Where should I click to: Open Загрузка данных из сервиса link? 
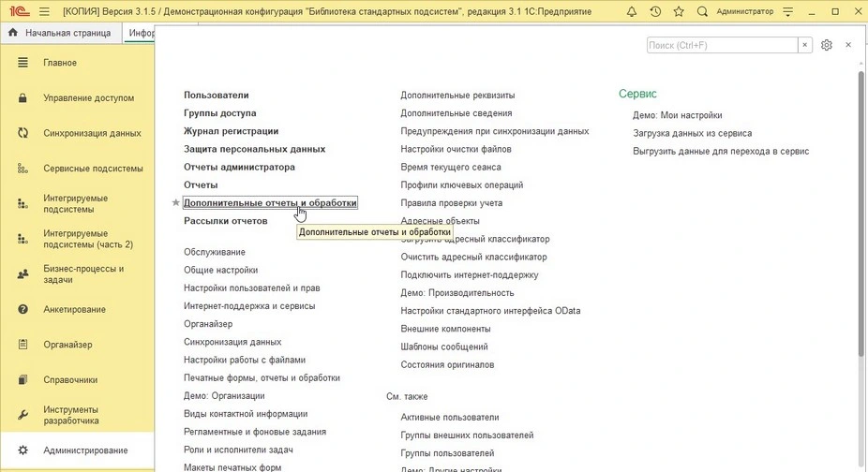[692, 133]
